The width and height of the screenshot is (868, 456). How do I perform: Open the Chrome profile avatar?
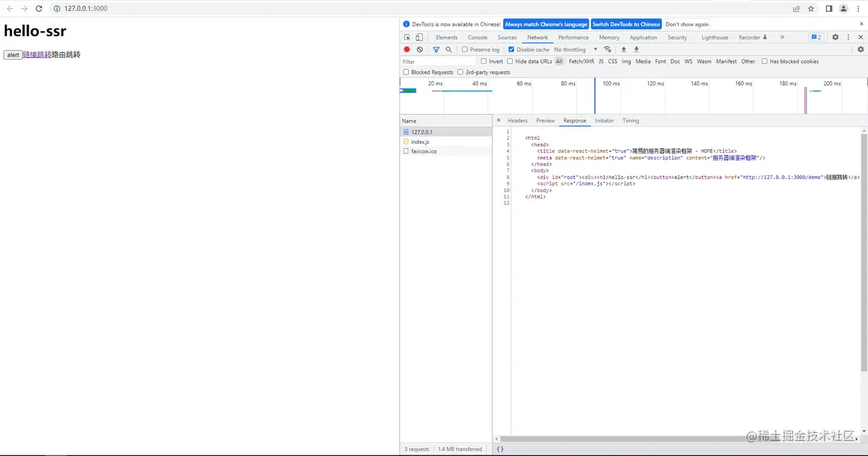tap(844, 9)
